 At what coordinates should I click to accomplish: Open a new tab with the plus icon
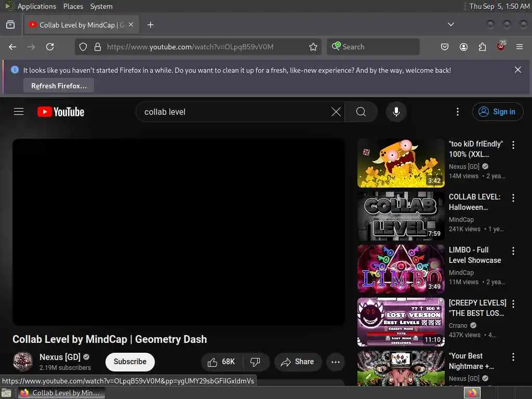pyautogui.click(x=151, y=25)
